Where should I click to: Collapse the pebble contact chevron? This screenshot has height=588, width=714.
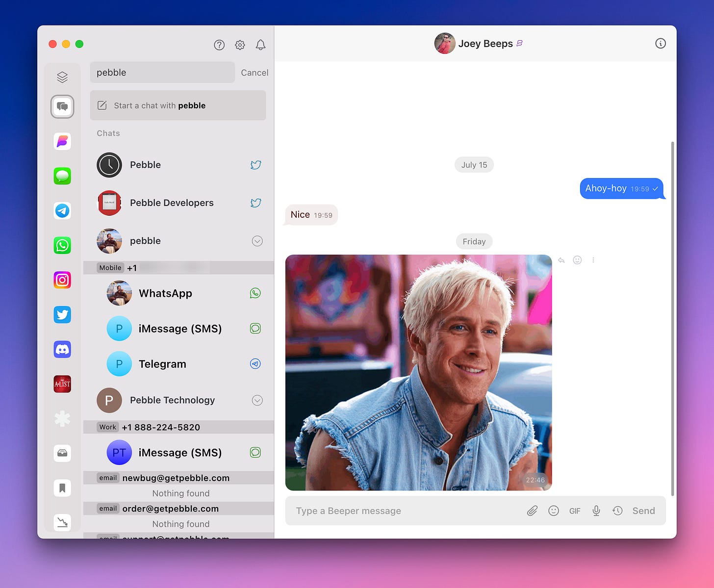click(x=257, y=241)
